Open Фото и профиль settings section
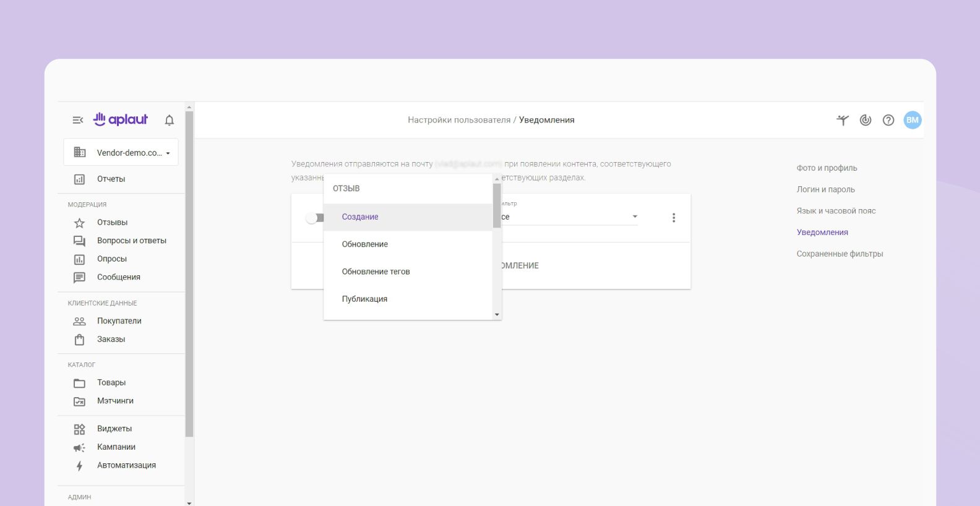Viewport: 980px width, 506px height. [x=827, y=168]
